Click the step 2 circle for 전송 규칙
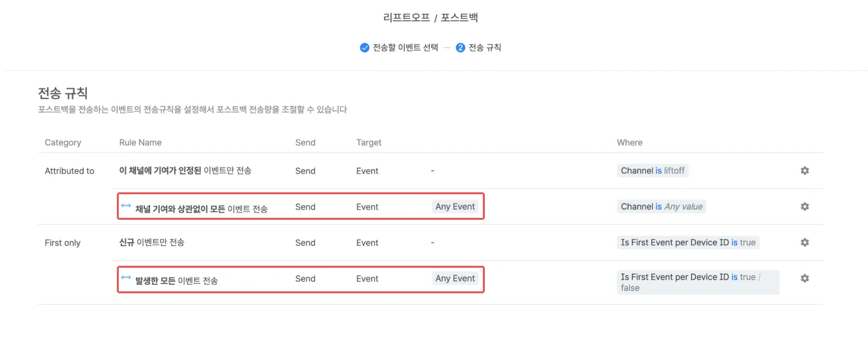868x338 pixels. click(460, 47)
